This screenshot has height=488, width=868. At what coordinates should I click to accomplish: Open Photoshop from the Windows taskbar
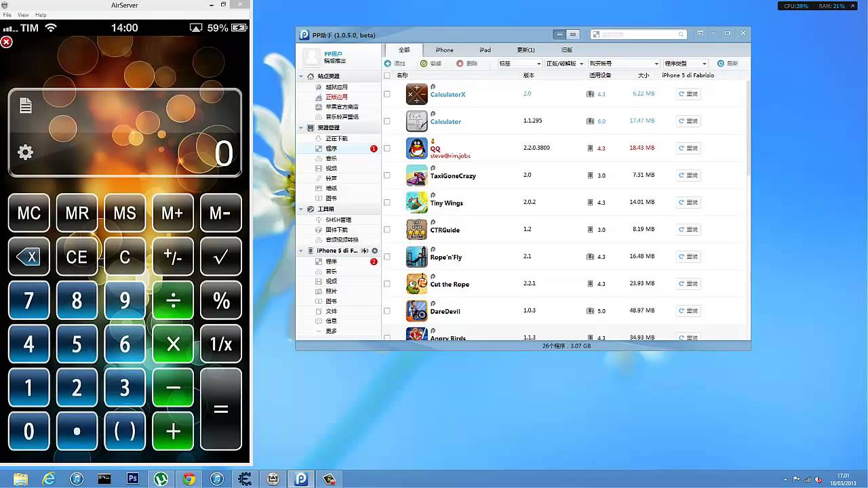[133, 479]
